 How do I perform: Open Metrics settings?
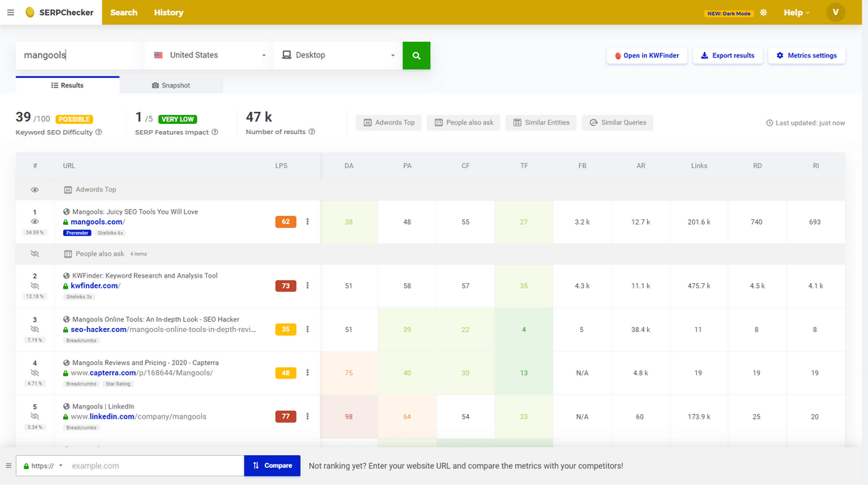pyautogui.click(x=806, y=55)
